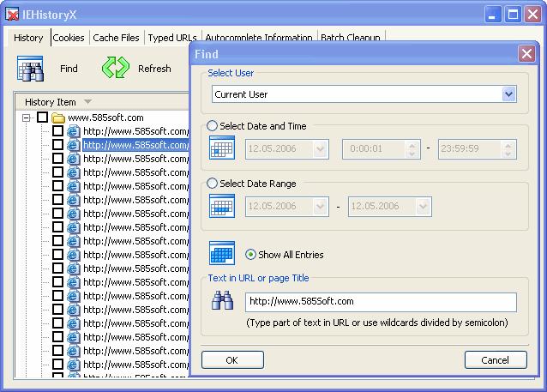Viewport: 547px width, 392px height.
Task: Click into the URL or page title text field
Action: tap(381, 302)
